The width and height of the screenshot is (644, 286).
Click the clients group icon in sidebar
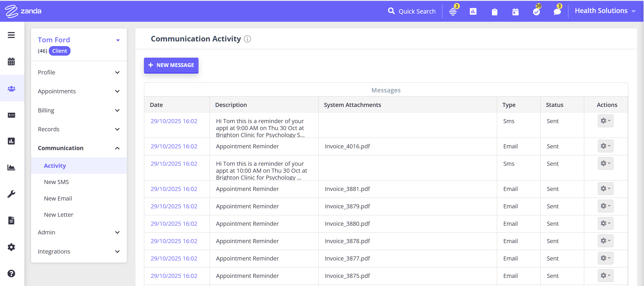[x=11, y=89]
